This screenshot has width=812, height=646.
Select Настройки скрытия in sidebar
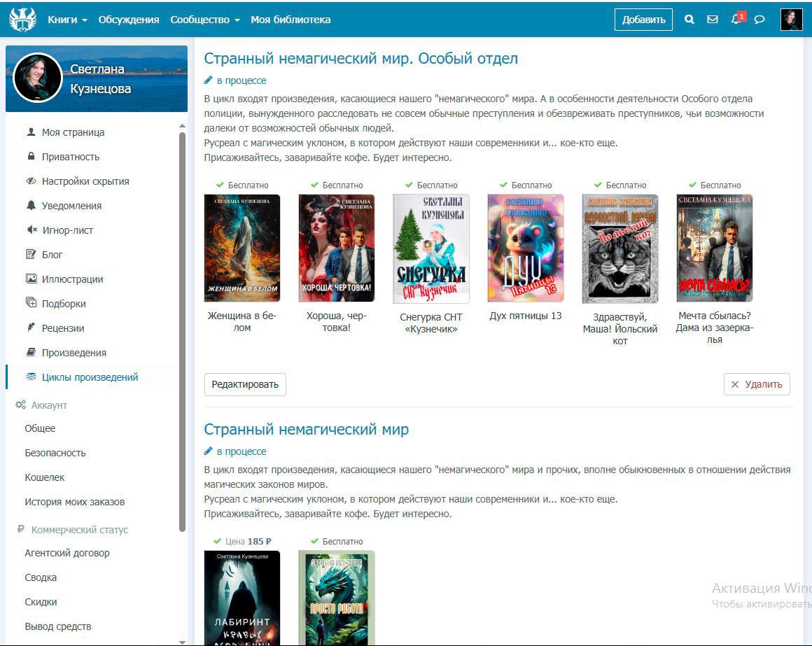85,181
